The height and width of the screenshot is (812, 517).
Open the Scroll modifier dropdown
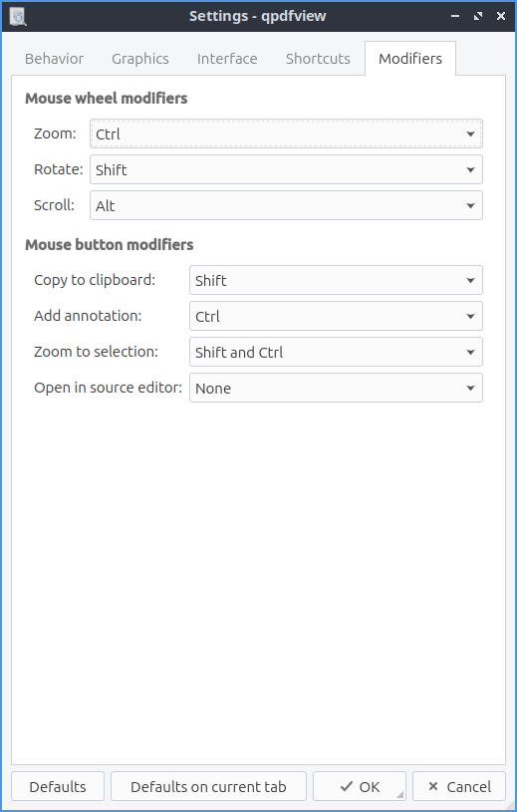point(286,205)
